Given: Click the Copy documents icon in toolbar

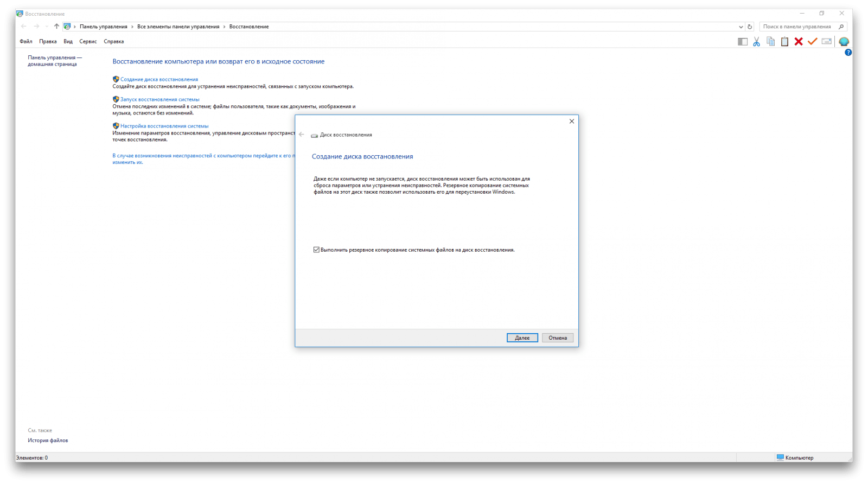Looking at the screenshot, I should coord(770,42).
